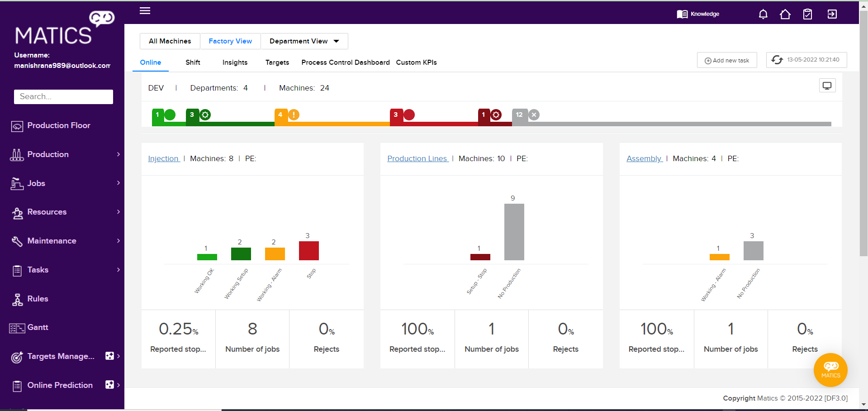
Task: Open the Department View dropdown
Action: [304, 41]
